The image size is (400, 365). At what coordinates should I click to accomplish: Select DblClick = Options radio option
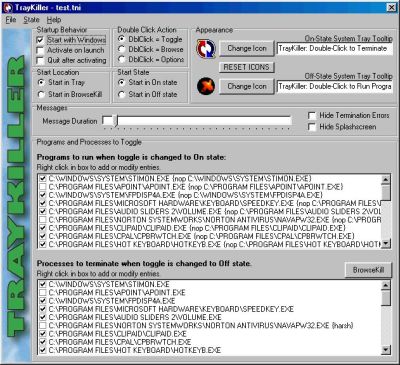pos(122,59)
